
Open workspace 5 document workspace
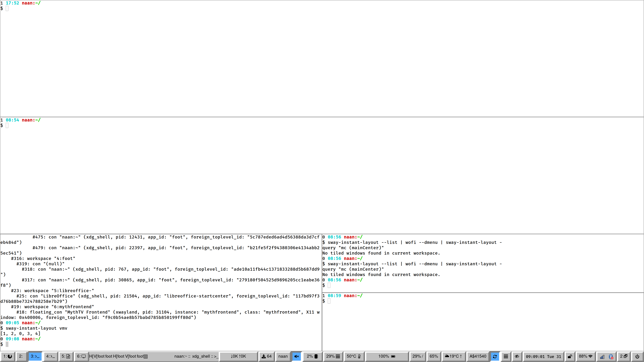tap(66, 356)
